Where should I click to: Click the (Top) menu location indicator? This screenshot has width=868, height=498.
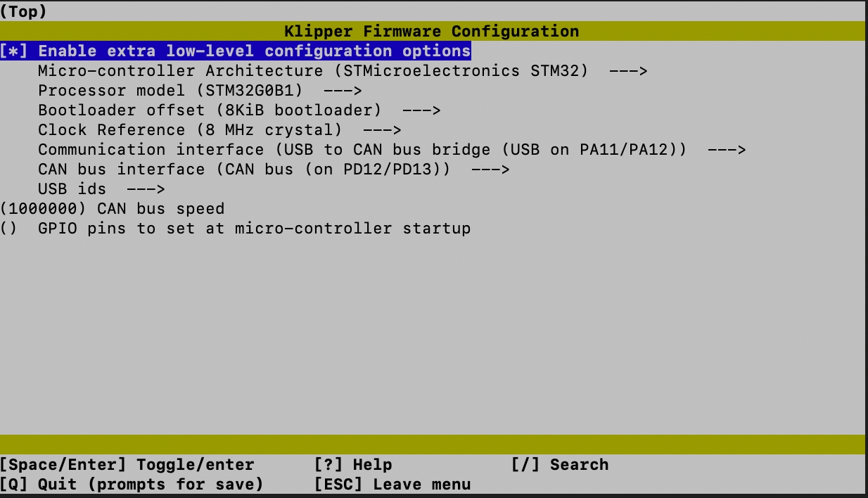(x=23, y=12)
